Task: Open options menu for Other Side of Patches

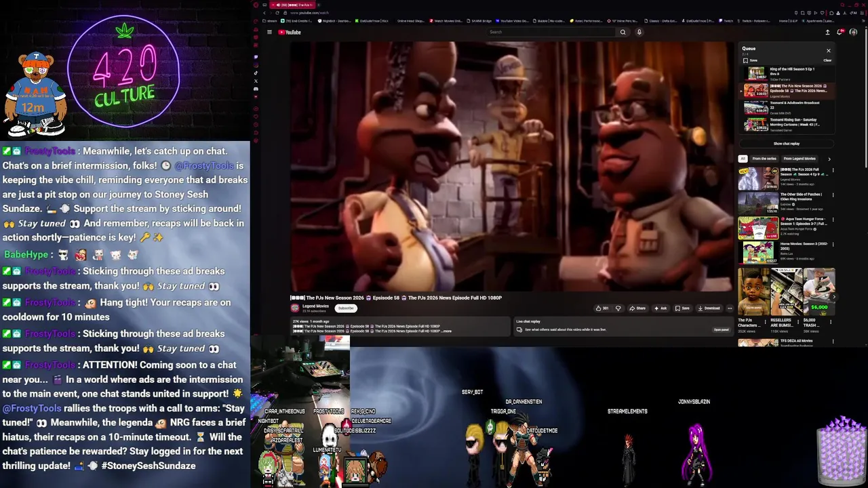Action: (833, 195)
